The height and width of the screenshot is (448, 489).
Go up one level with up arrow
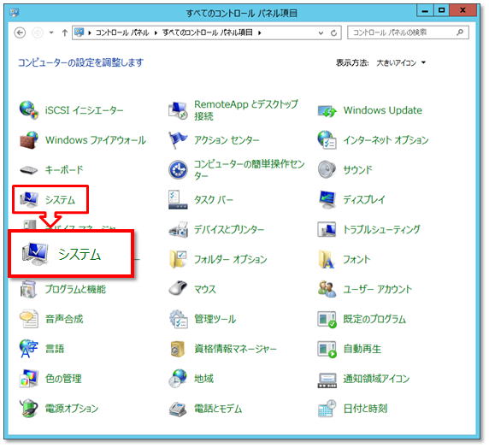coord(65,32)
